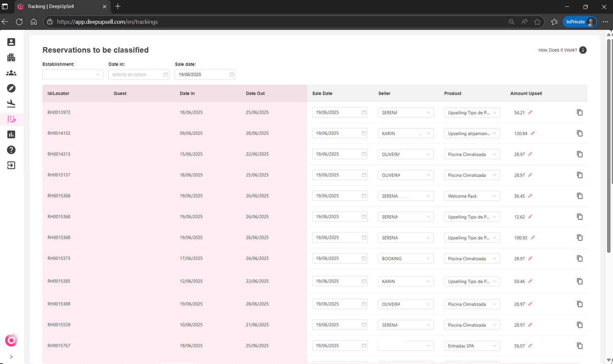Click the users group icon in sidebar
Screen dimensions: 613x364
(x=11, y=73)
